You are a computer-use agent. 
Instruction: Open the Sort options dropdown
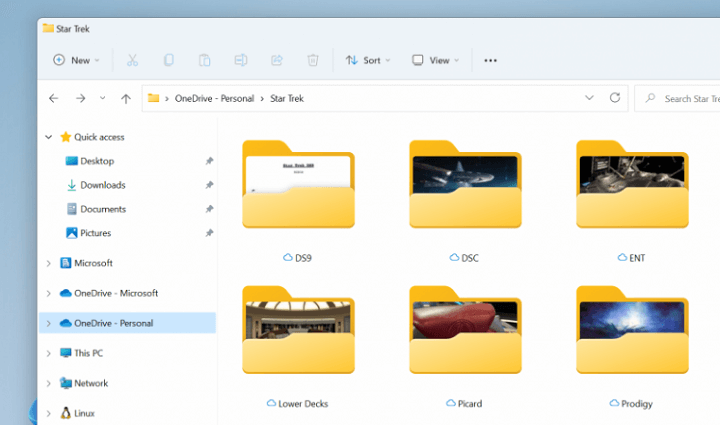click(x=368, y=60)
